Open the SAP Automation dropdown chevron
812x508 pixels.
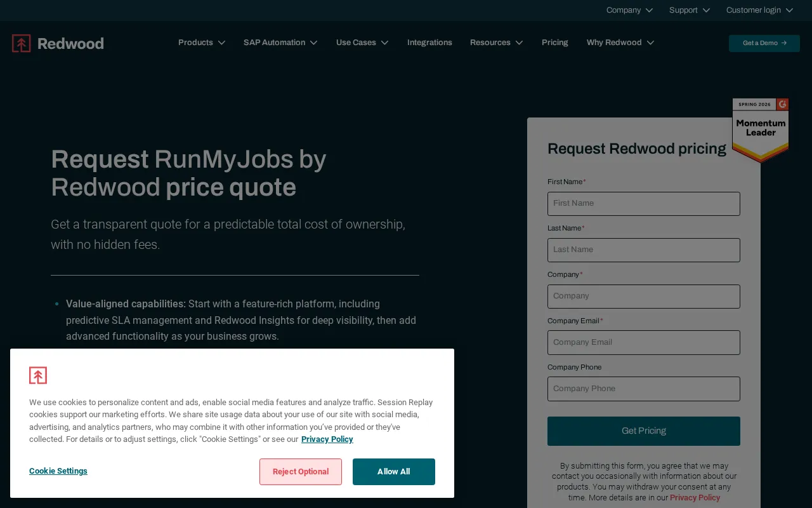(x=313, y=43)
